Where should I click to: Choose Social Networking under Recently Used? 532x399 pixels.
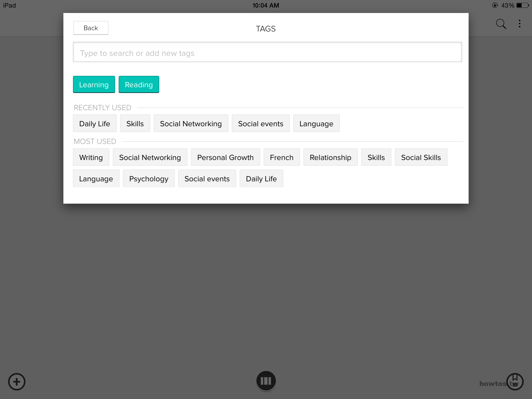pyautogui.click(x=191, y=123)
